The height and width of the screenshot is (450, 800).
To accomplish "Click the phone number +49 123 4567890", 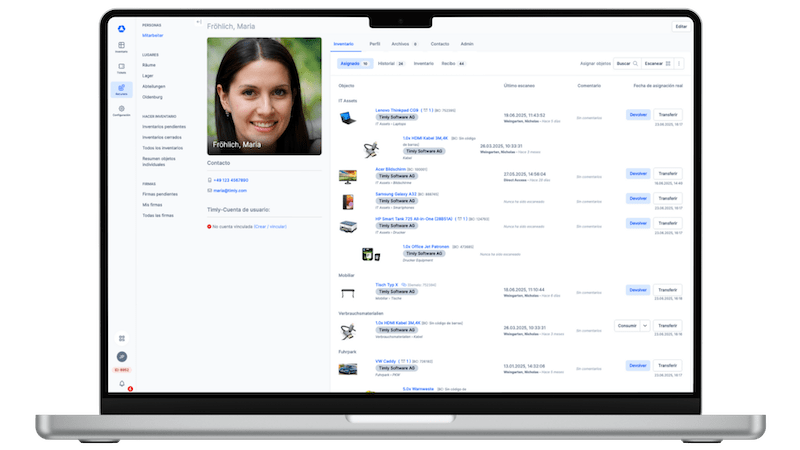I will coord(231,180).
